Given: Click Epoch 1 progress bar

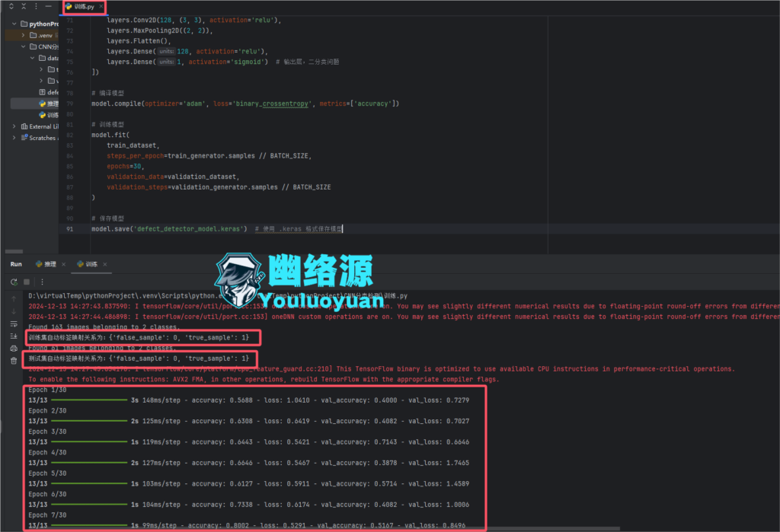Looking at the screenshot, I should pos(90,400).
